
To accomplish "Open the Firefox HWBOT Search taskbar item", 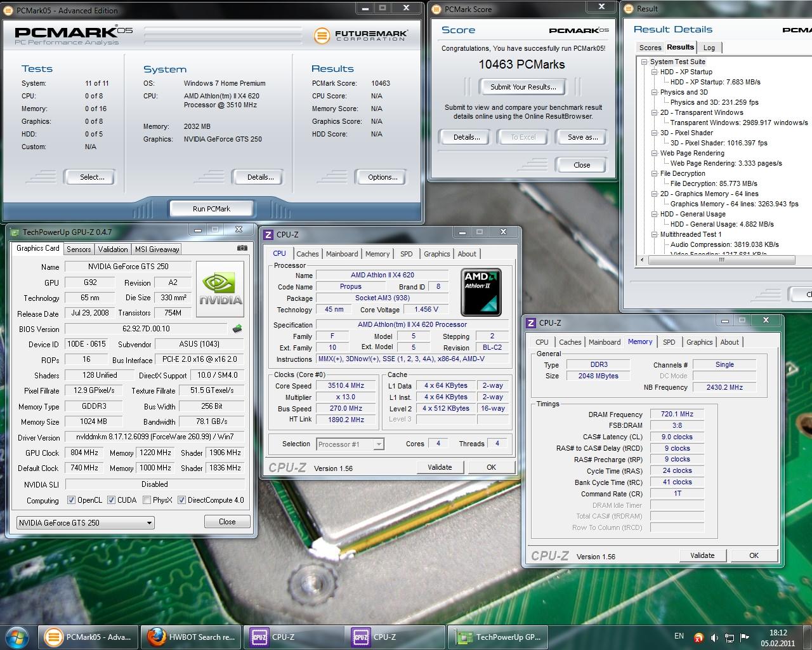I will tap(190, 637).
